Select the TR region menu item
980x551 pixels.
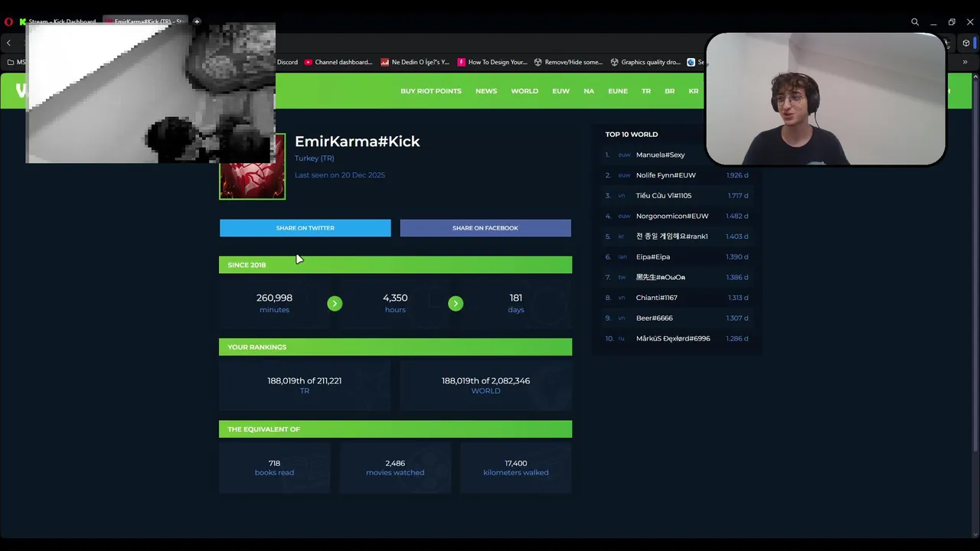(646, 91)
